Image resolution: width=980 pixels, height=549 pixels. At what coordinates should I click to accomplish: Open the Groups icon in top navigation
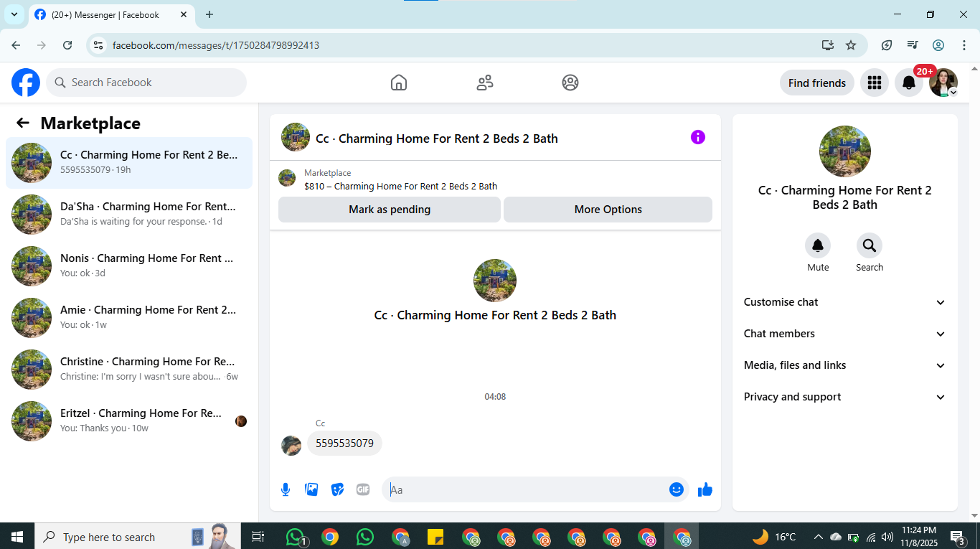click(570, 83)
